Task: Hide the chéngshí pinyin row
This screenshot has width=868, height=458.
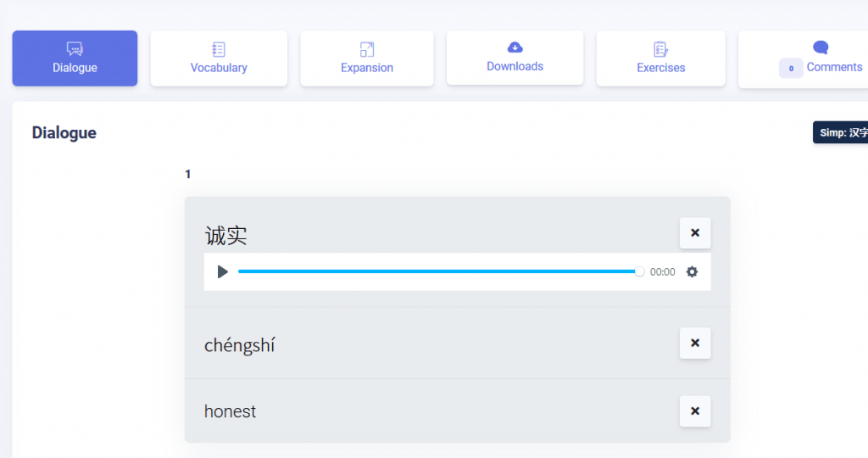Action: 695,343
